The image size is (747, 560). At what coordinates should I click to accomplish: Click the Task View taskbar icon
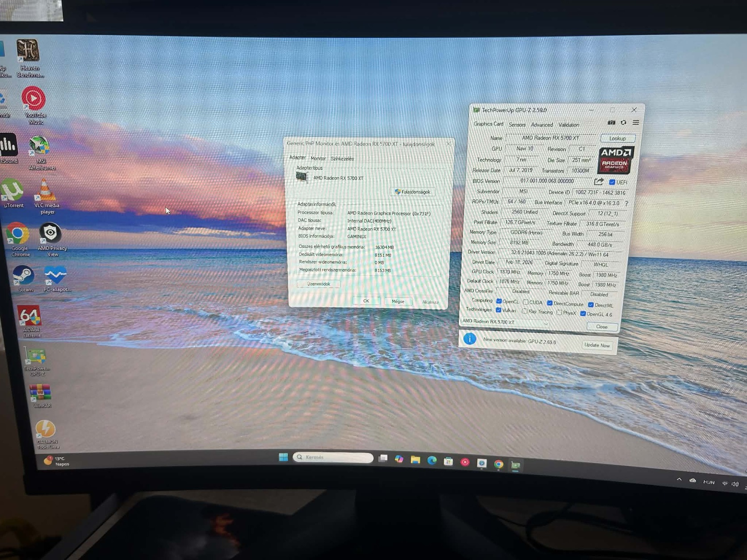coord(383,458)
